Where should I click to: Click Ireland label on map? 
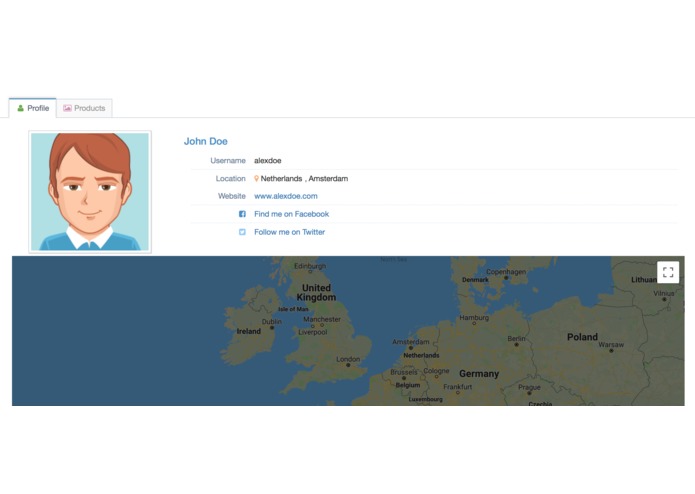tap(249, 331)
